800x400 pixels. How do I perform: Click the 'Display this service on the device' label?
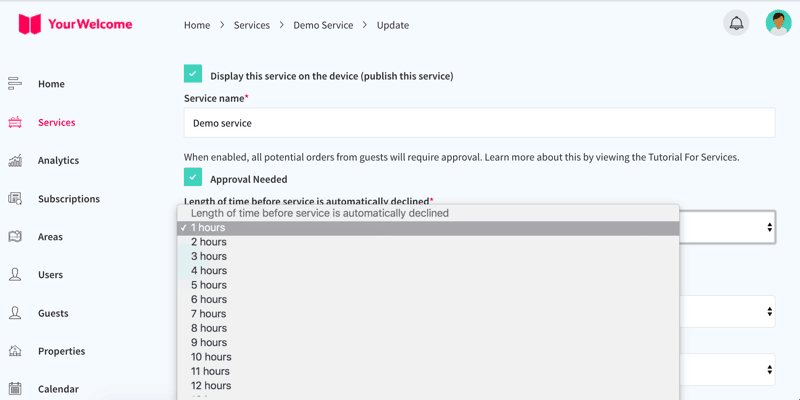tap(332, 76)
